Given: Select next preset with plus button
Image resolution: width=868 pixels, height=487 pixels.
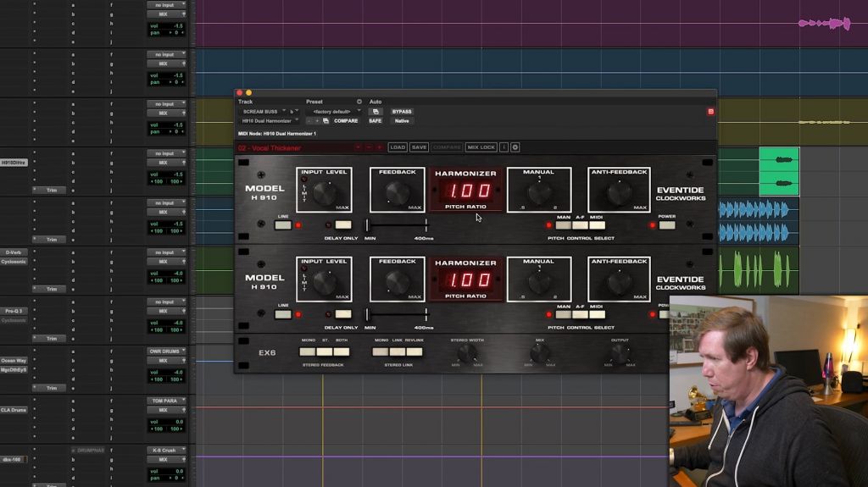Looking at the screenshot, I should click(317, 120).
